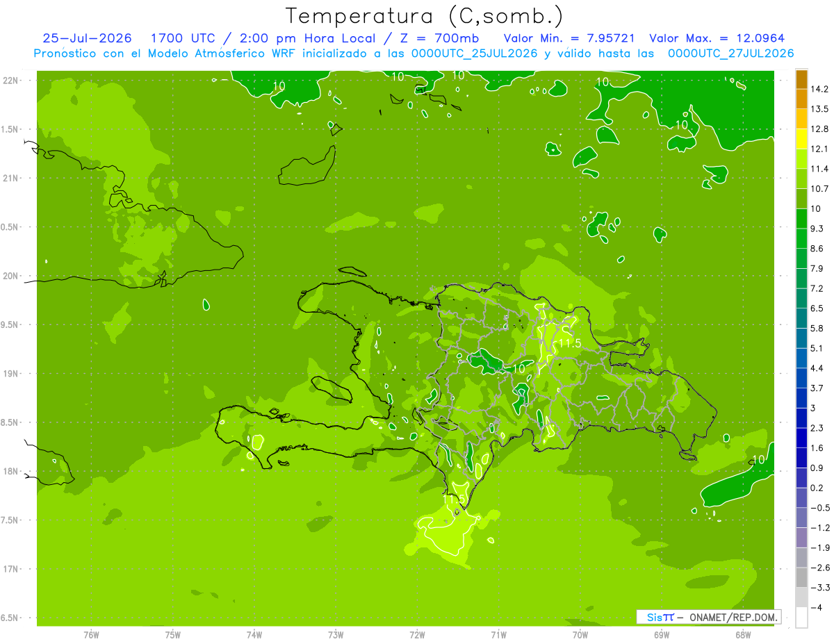Click the 'Valor Min. = 7.95721' text
834x644 pixels.
coord(568,38)
